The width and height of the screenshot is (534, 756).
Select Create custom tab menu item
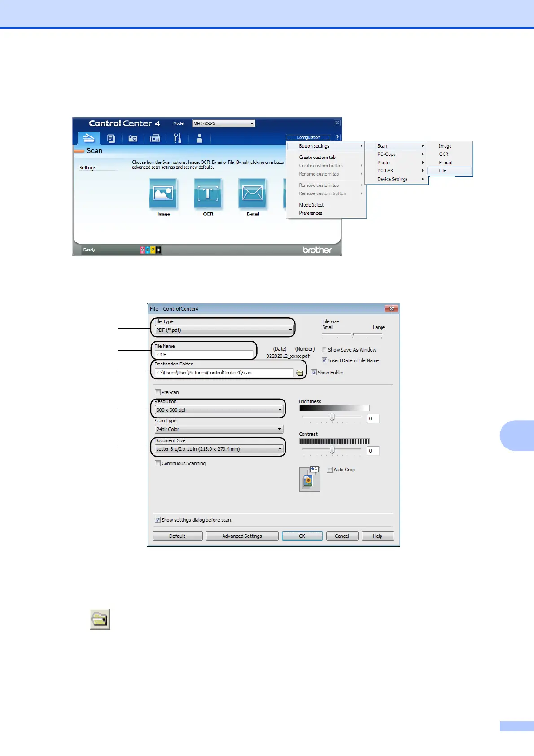[x=326, y=157]
